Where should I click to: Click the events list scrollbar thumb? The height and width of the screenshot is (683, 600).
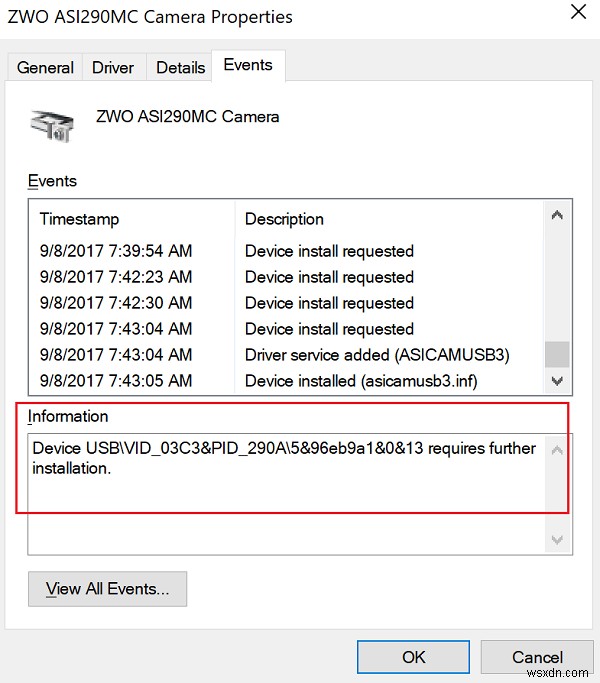(x=557, y=354)
